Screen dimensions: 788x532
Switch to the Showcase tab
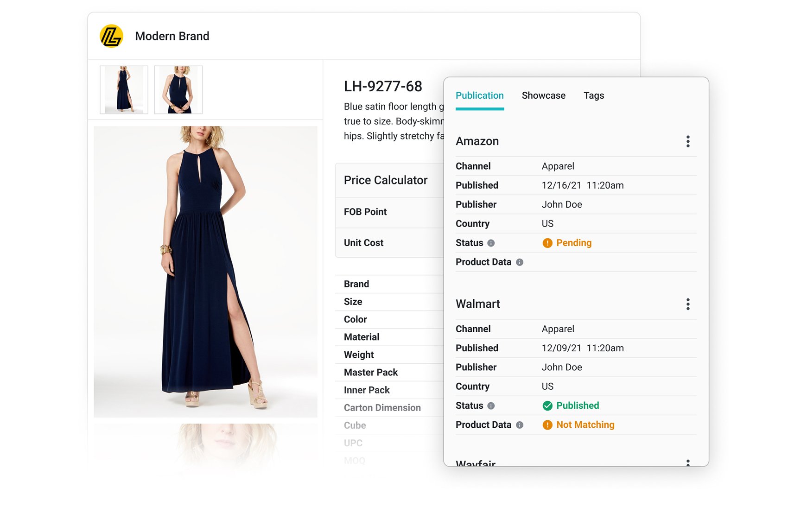click(x=543, y=95)
